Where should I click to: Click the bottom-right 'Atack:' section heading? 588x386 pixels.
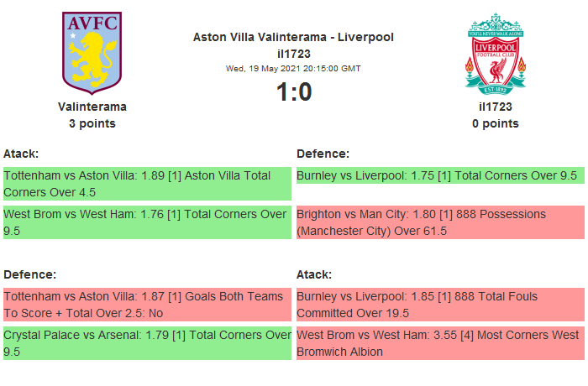click(314, 274)
